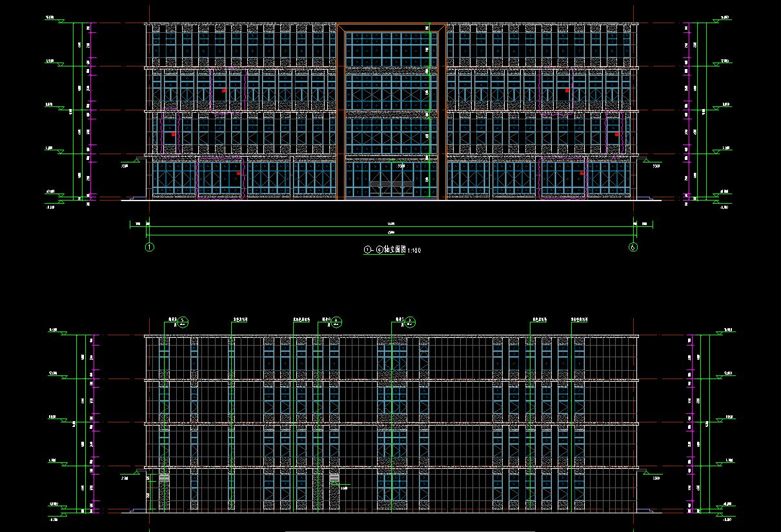Viewport: 781px width, 532px height.
Task: Click the central entrance door in upper elevation
Action: (392, 186)
